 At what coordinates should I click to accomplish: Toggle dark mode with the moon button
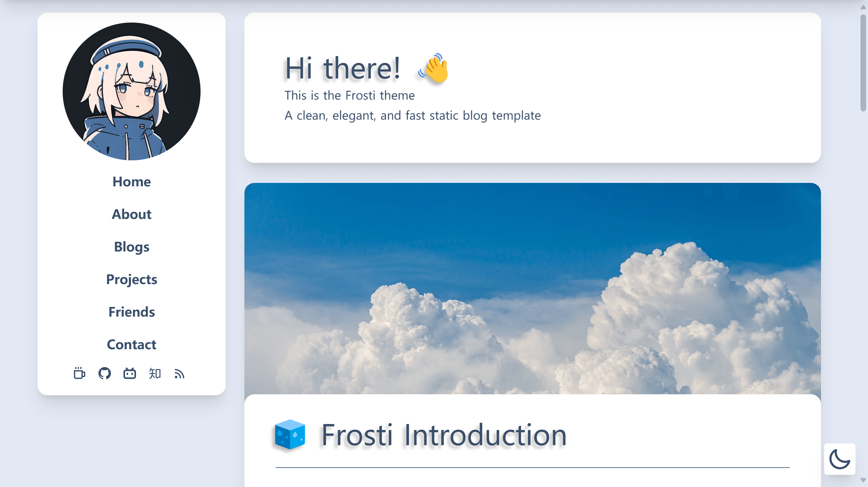coord(839,459)
